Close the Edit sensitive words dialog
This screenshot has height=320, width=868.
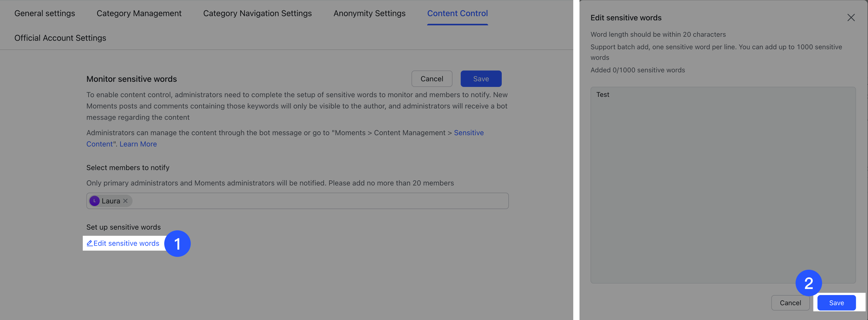(851, 17)
